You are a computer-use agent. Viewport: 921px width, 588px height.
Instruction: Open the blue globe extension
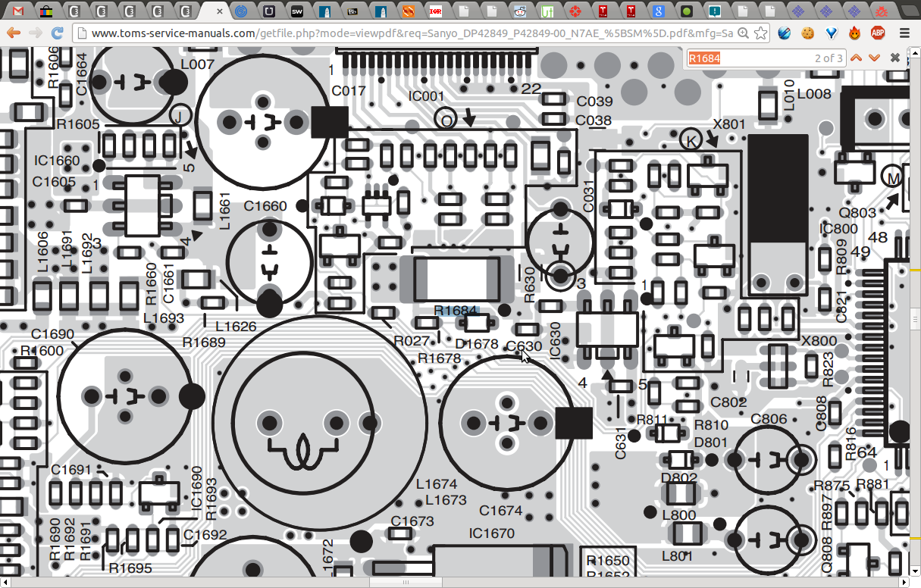click(x=785, y=33)
